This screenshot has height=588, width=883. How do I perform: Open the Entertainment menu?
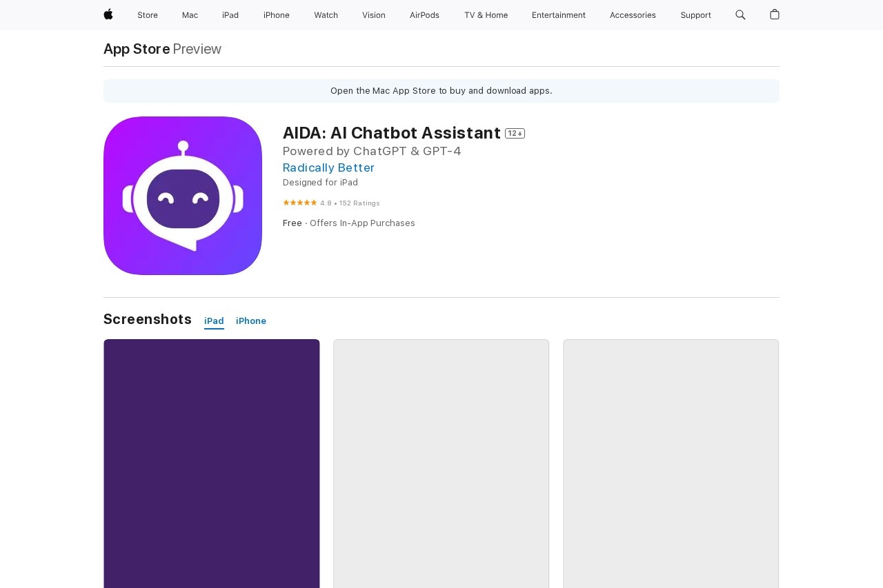[559, 15]
